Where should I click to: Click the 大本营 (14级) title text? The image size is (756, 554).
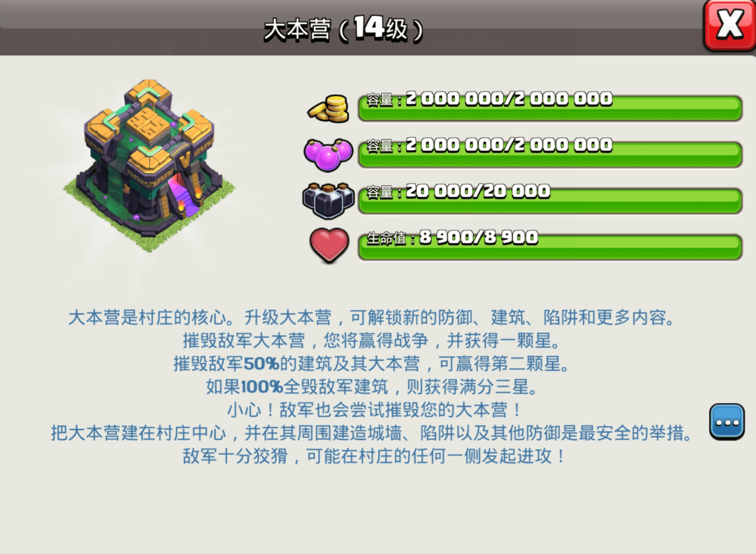click(x=343, y=29)
